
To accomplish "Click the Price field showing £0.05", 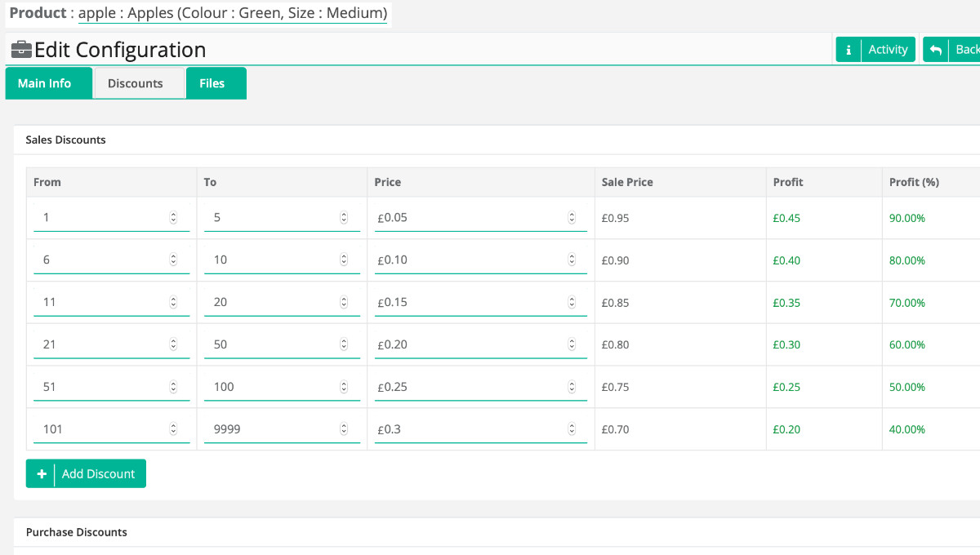I will [x=470, y=218].
